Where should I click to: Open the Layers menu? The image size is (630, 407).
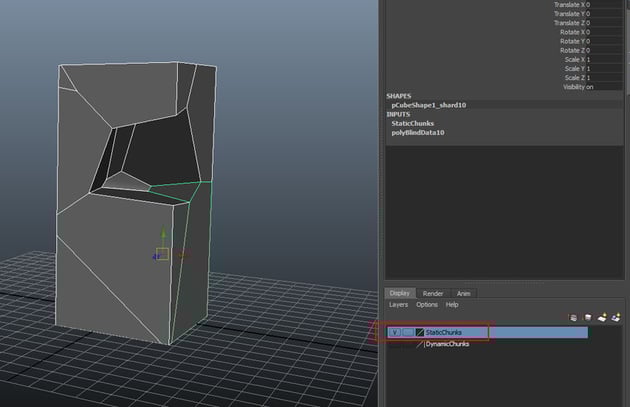pyautogui.click(x=398, y=305)
